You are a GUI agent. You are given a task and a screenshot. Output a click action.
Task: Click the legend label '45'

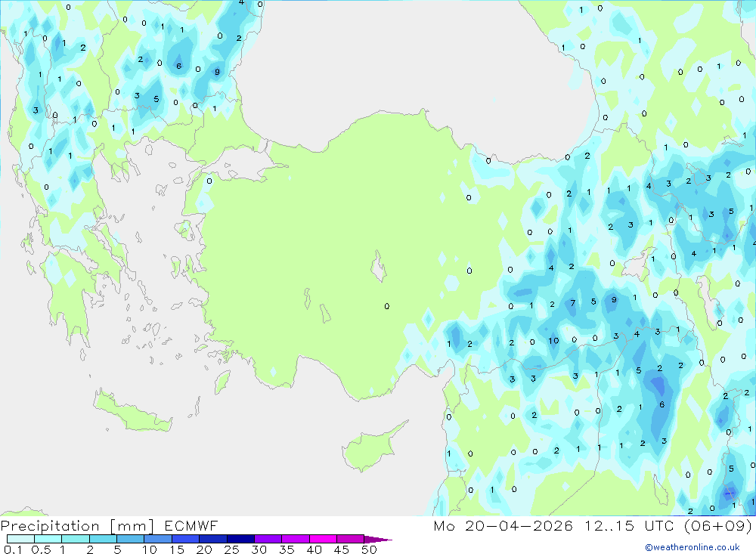[x=342, y=549]
